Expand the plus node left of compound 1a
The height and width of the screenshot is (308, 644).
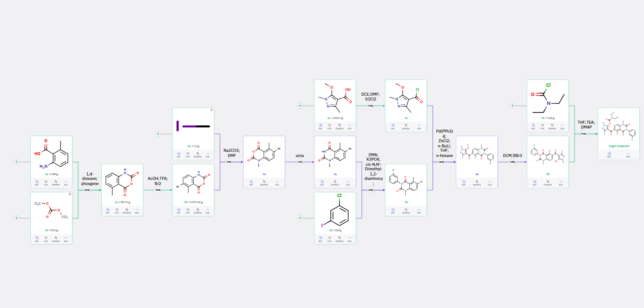click(x=17, y=162)
